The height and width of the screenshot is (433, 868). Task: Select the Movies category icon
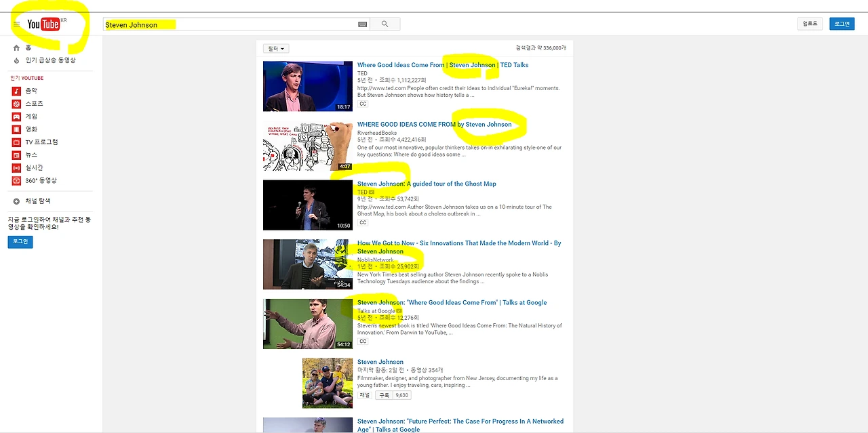click(17, 129)
